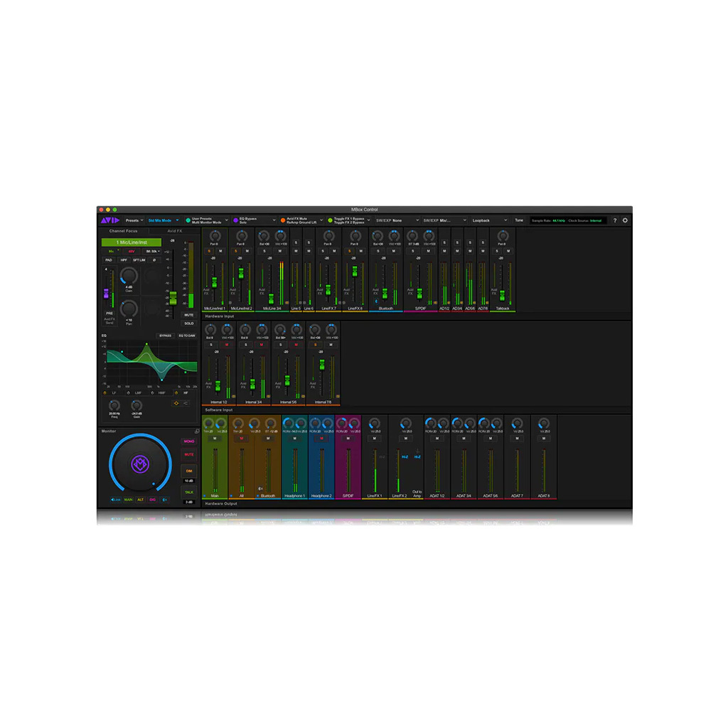Image resolution: width=728 pixels, height=728 pixels.
Task: Click the orange Avid FX Mute dot
Action: pyautogui.click(x=283, y=220)
